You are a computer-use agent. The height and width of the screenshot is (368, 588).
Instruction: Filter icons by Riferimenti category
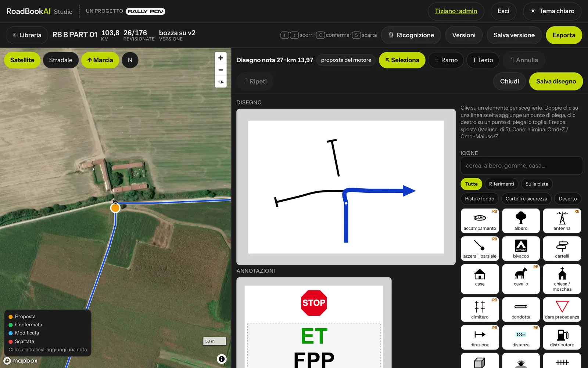(501, 184)
